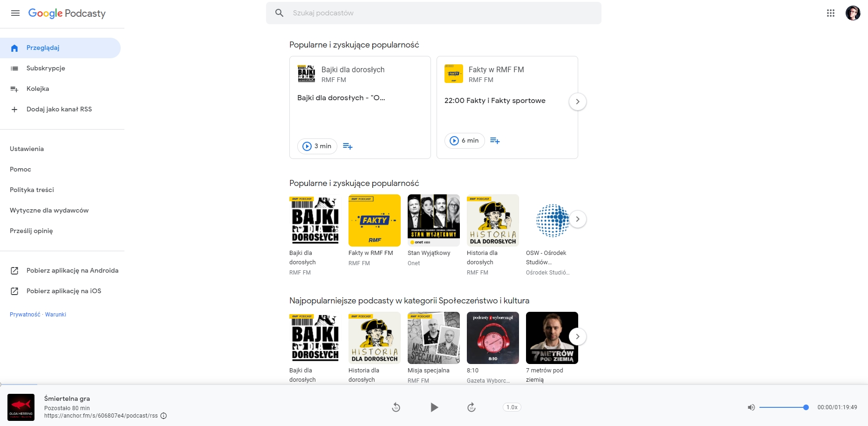The image size is (868, 426).
Task: Open the Prywatność link
Action: pyautogui.click(x=25, y=315)
